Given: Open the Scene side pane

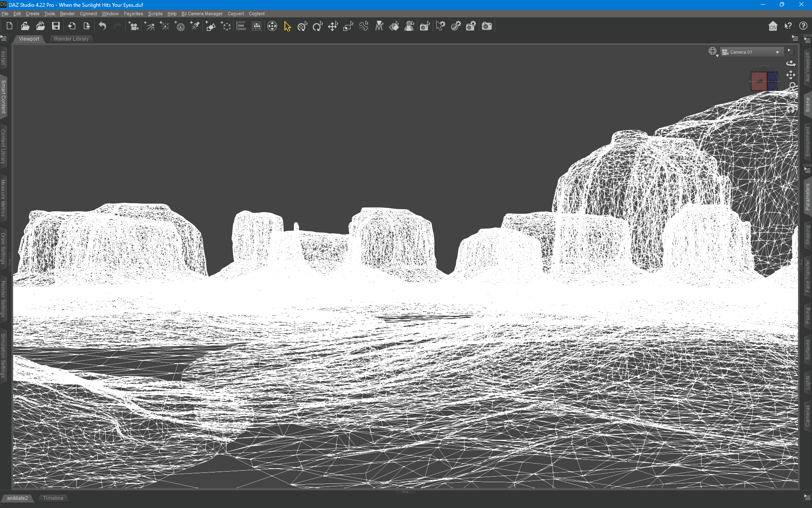Looking at the screenshot, I should pos(807,105).
